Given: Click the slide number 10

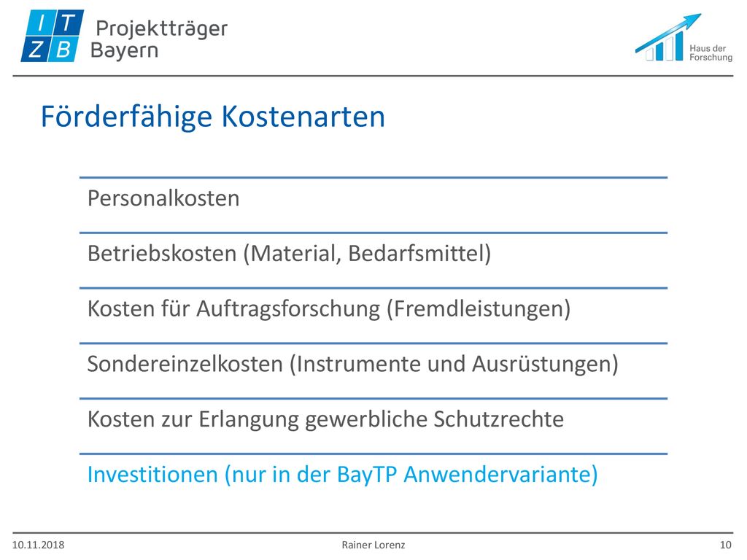Looking at the screenshot, I should (x=725, y=545).
